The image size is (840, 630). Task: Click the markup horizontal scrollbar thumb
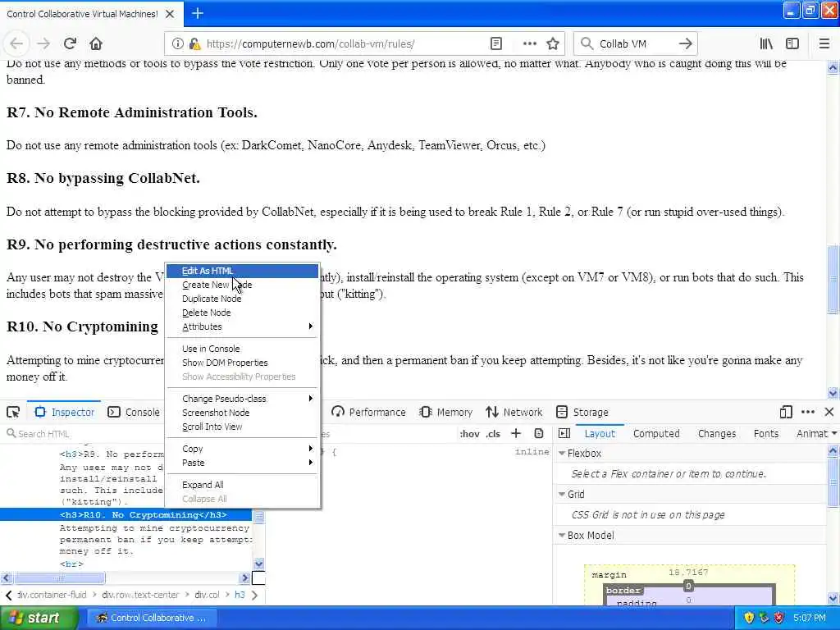tap(59, 578)
